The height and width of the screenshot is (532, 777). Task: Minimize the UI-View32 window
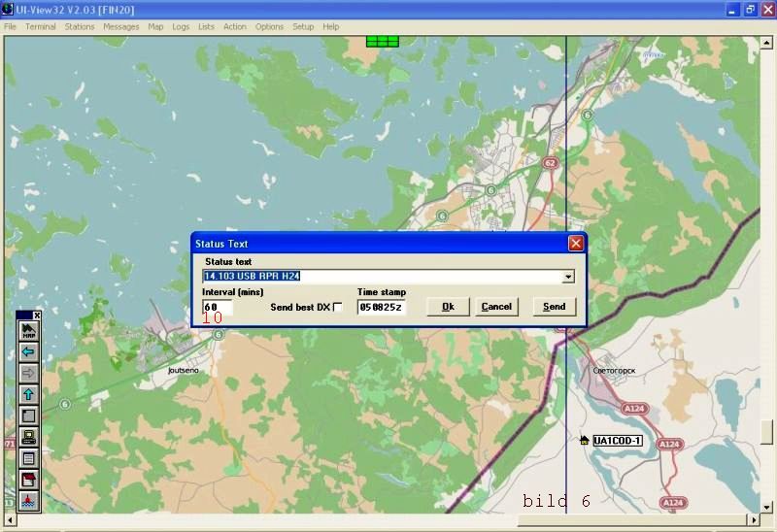point(732,10)
